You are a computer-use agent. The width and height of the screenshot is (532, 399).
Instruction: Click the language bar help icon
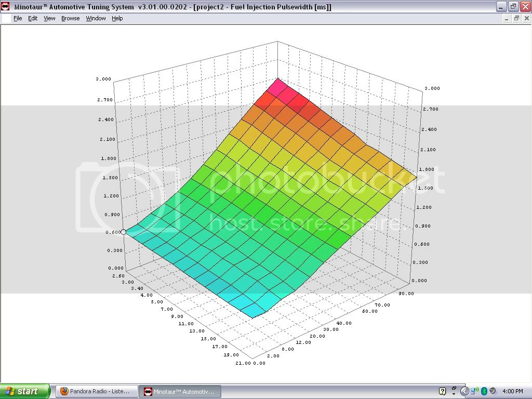click(x=443, y=392)
